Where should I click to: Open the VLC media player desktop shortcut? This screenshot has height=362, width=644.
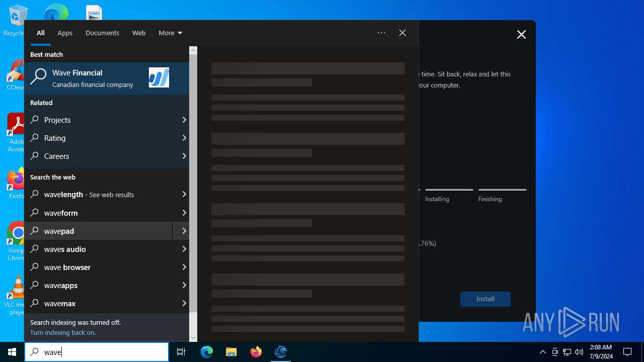pyautogui.click(x=16, y=296)
